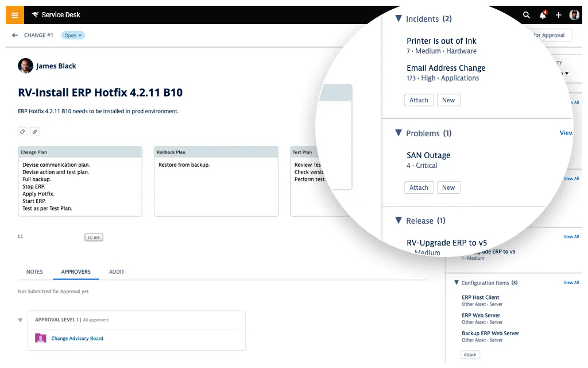Open the Audit tab
The width and height of the screenshot is (588, 368).
coord(117,271)
